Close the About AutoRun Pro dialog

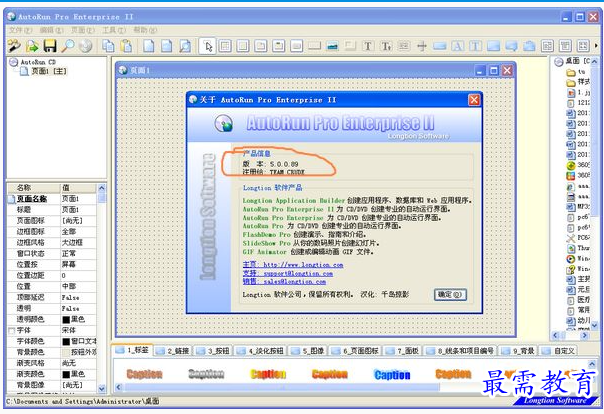(474, 100)
